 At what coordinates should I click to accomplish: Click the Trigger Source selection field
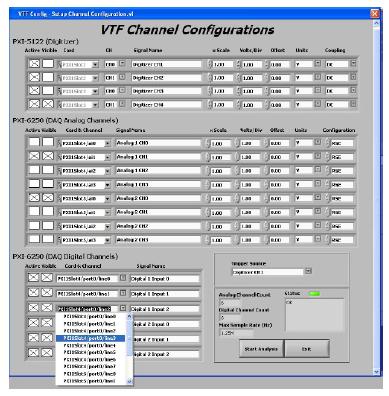tap(268, 272)
